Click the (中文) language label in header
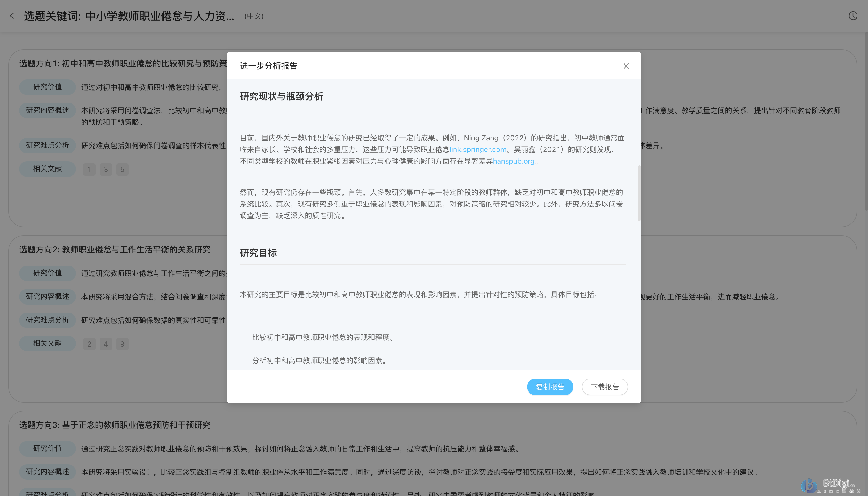The width and height of the screenshot is (868, 496). click(x=254, y=16)
